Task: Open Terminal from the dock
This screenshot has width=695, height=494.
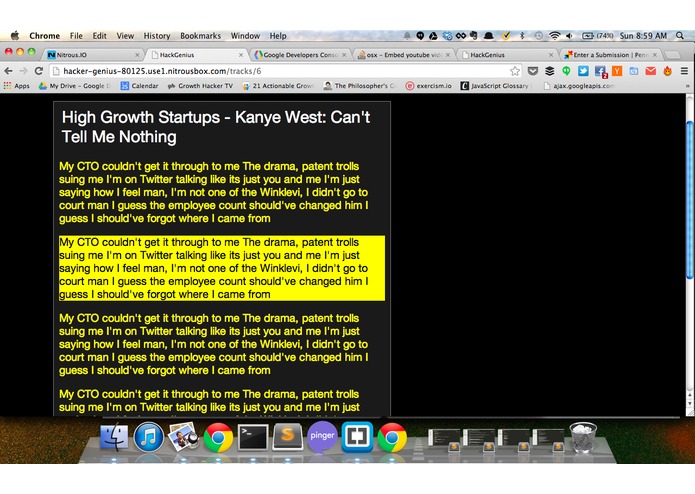Action: pos(253,437)
